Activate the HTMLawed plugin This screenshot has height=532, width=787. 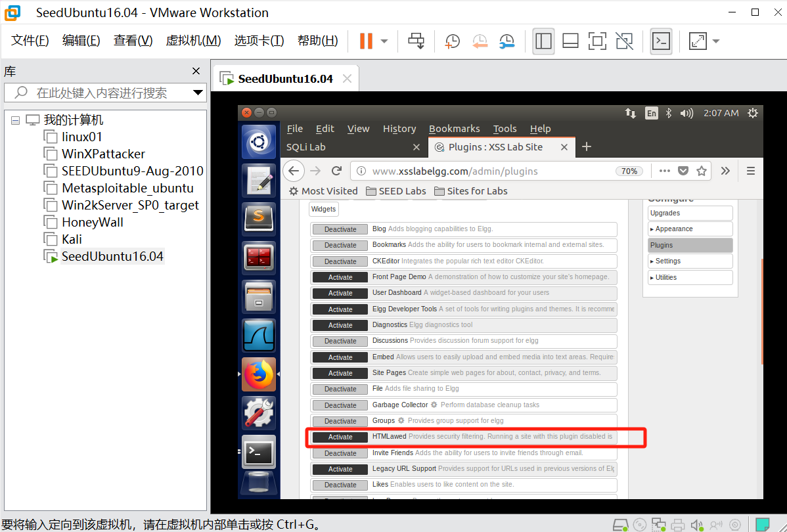point(340,437)
